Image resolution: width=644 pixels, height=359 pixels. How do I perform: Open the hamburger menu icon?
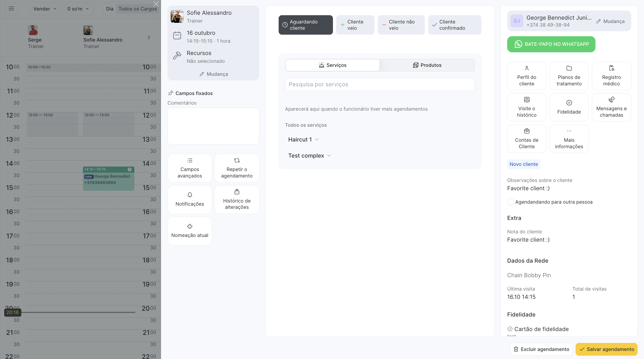point(11,8)
